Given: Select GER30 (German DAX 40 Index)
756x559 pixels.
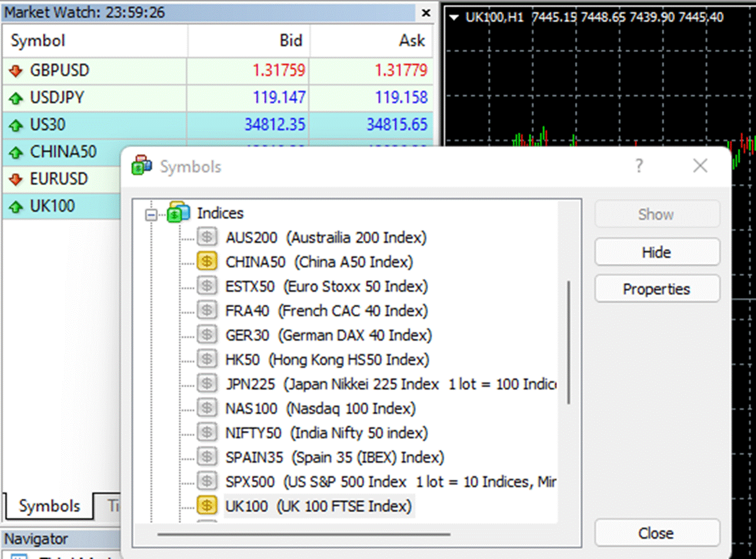Looking at the screenshot, I should pos(329,335).
